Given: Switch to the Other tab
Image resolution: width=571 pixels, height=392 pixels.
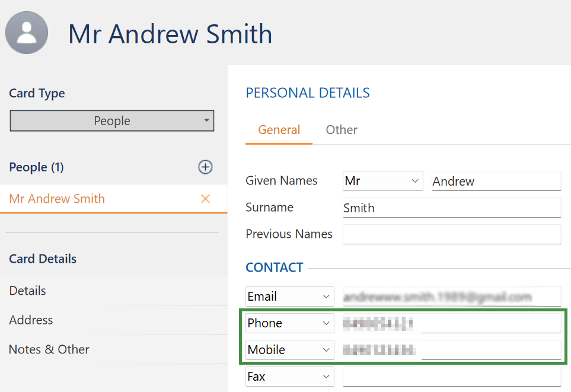Looking at the screenshot, I should tap(342, 129).
